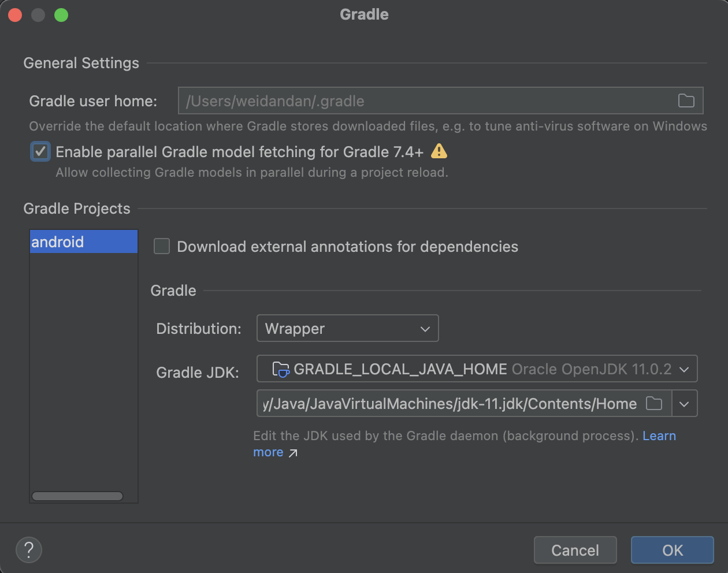
Task: Confirm settings with OK button
Action: 673,550
